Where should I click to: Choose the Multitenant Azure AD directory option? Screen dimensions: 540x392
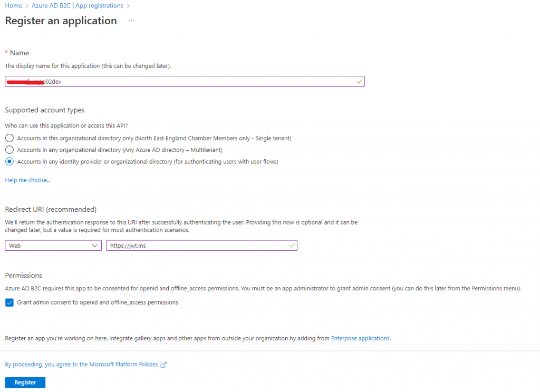9,150
